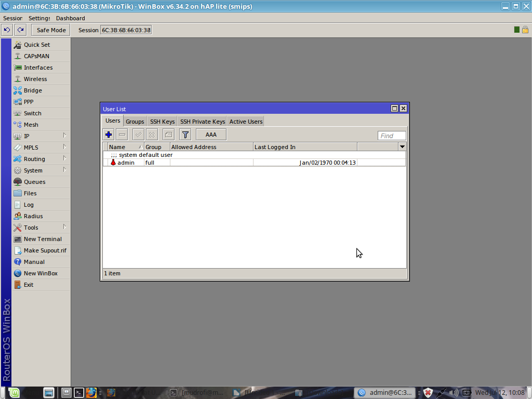The height and width of the screenshot is (399, 532).
Task: Open the column selector dropdown arrow
Action: [402, 147]
